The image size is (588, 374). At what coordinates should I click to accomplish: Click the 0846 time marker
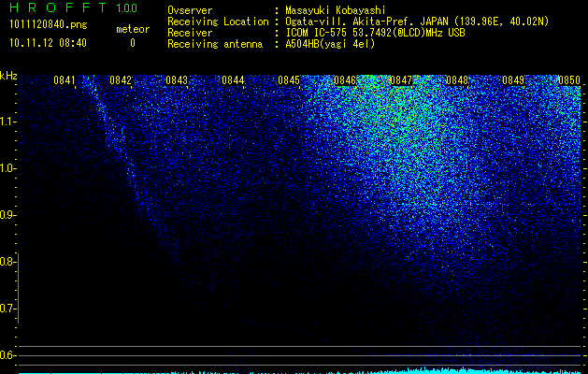(345, 80)
